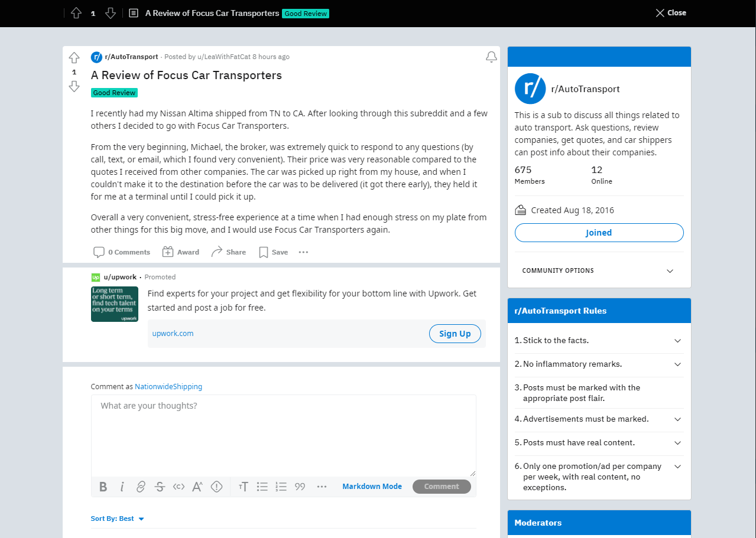Insert a bulleted list
This screenshot has width=756, height=538.
pos(262,487)
